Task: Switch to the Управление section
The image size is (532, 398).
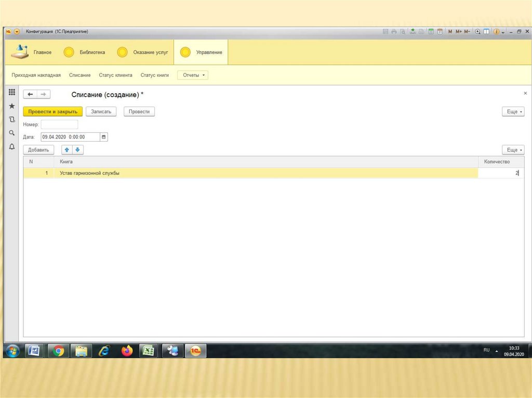Action: pyautogui.click(x=201, y=52)
